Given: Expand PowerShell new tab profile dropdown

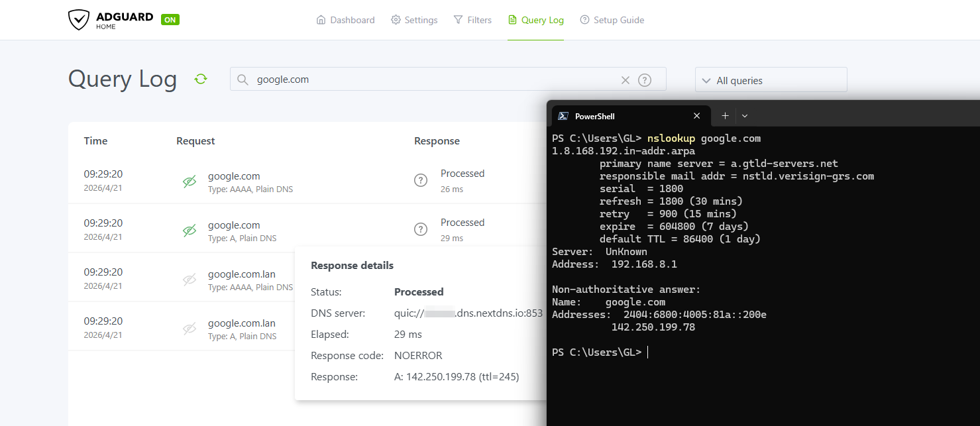Looking at the screenshot, I should [745, 116].
